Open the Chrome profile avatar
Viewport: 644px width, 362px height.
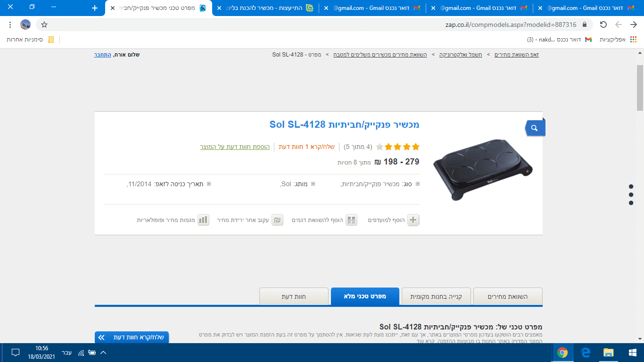pyautogui.click(x=26, y=25)
